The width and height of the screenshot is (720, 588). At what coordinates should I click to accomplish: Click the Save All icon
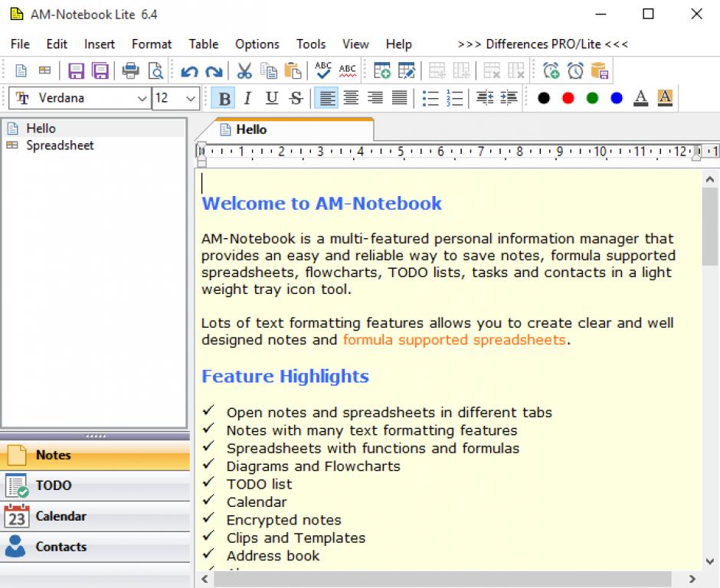point(100,70)
